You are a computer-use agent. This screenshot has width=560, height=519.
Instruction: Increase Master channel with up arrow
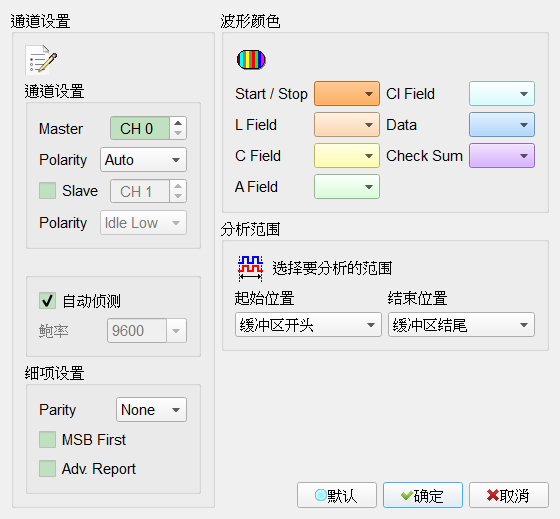pos(178,123)
